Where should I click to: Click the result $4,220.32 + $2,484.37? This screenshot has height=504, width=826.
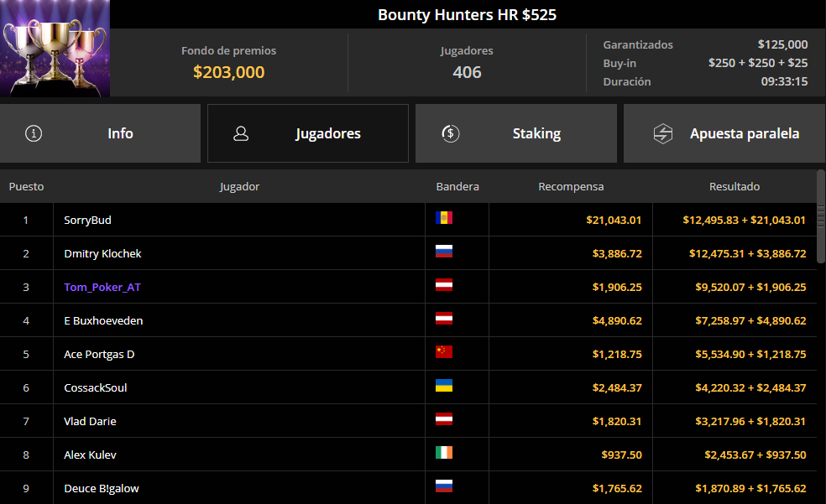coord(750,387)
